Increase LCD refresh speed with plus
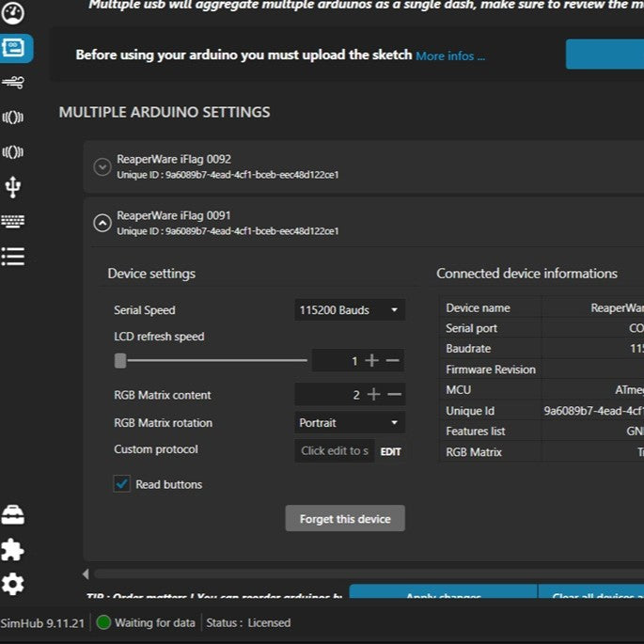644x644 pixels. coord(371,360)
